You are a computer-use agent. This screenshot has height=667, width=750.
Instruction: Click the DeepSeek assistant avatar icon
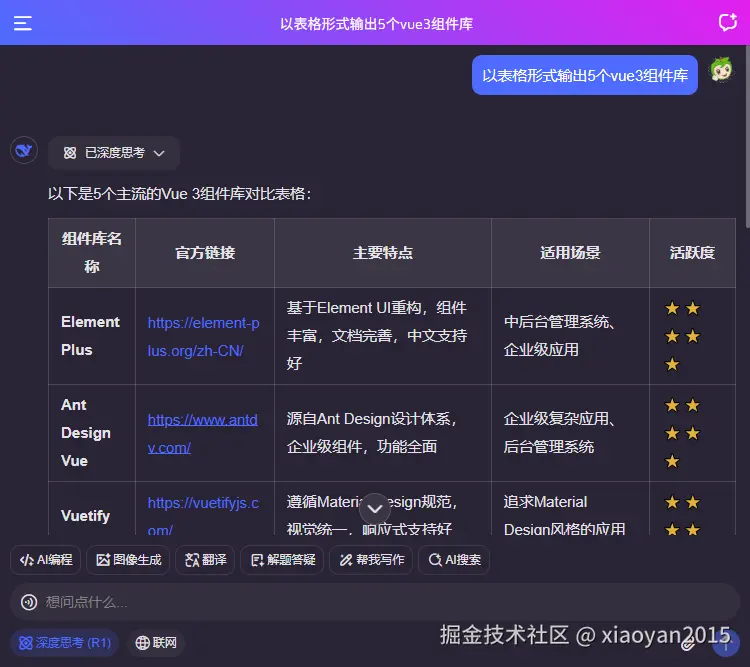click(x=24, y=151)
